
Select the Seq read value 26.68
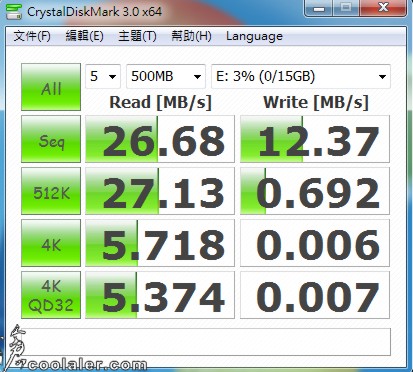(x=160, y=139)
